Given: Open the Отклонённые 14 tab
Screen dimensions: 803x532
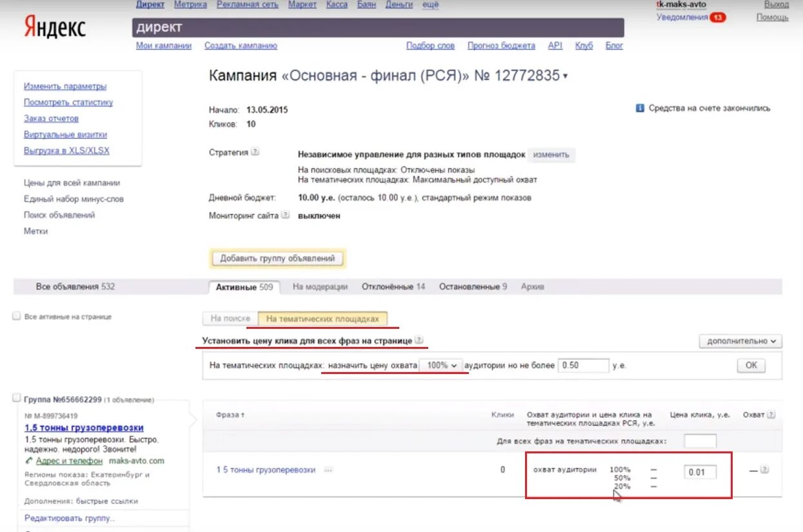Looking at the screenshot, I should pos(393,287).
